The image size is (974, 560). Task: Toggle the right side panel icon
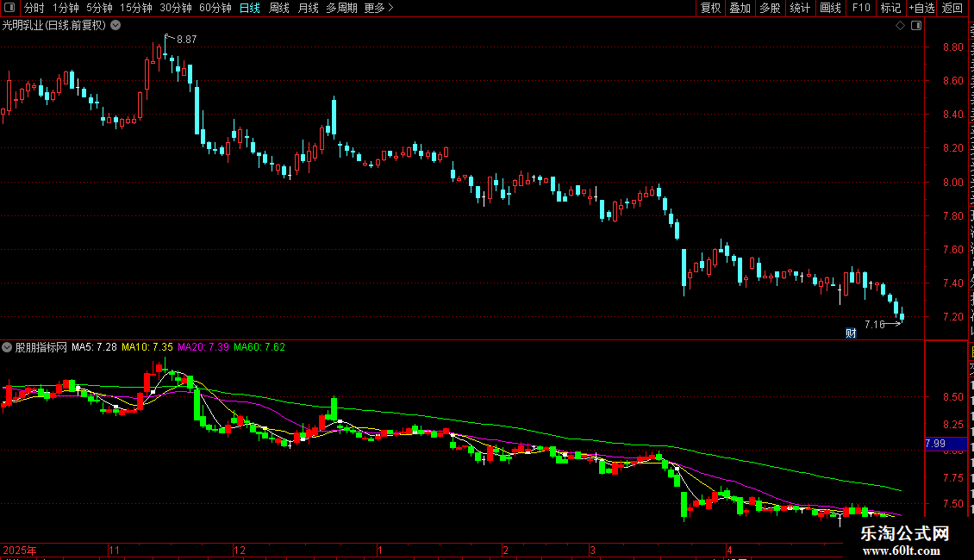[x=916, y=26]
